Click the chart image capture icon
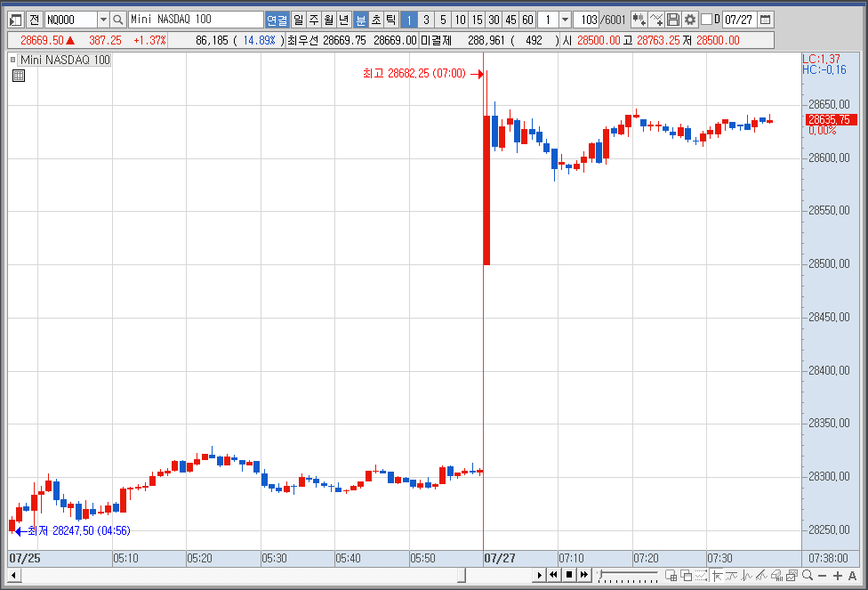Image resolution: width=868 pixels, height=590 pixels. pos(792,576)
